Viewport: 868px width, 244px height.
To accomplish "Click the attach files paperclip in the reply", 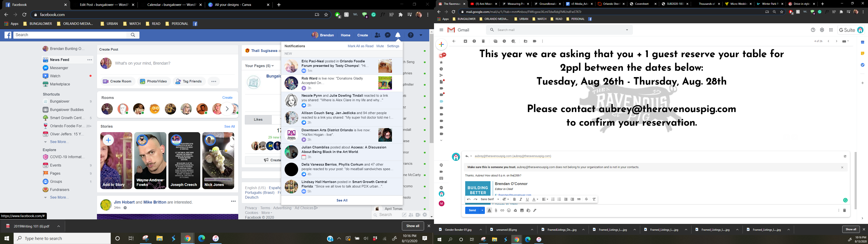I will pos(496,210).
